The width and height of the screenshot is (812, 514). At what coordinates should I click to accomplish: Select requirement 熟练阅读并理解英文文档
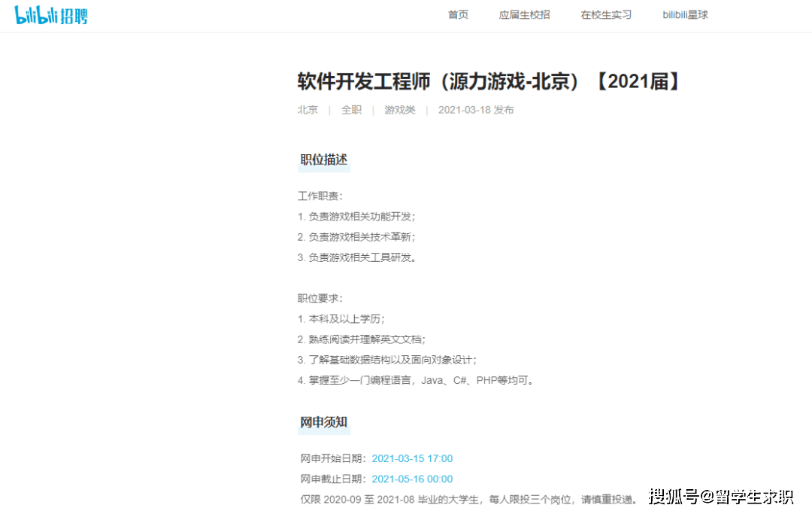[x=362, y=339]
